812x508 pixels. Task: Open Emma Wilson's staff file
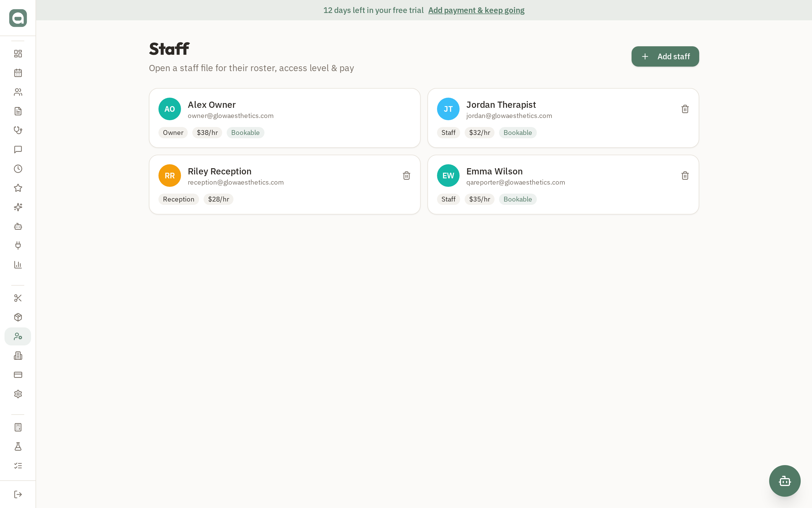pos(563,185)
